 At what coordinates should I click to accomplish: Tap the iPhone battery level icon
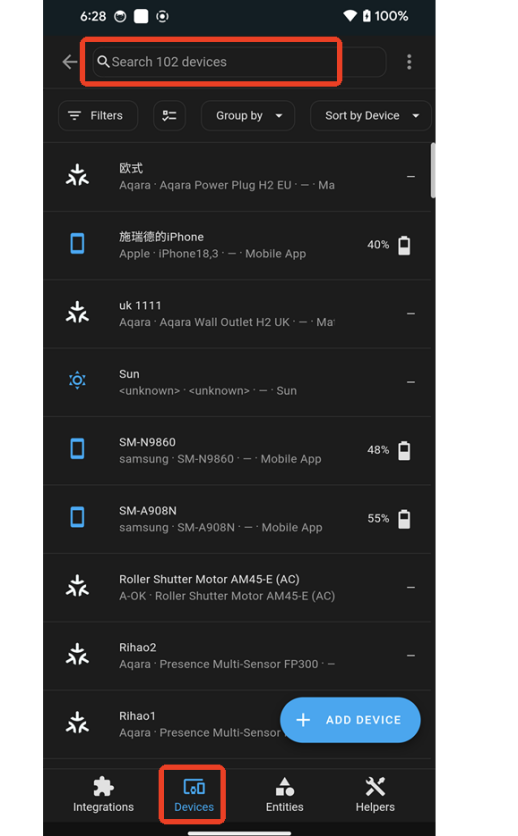tap(404, 245)
